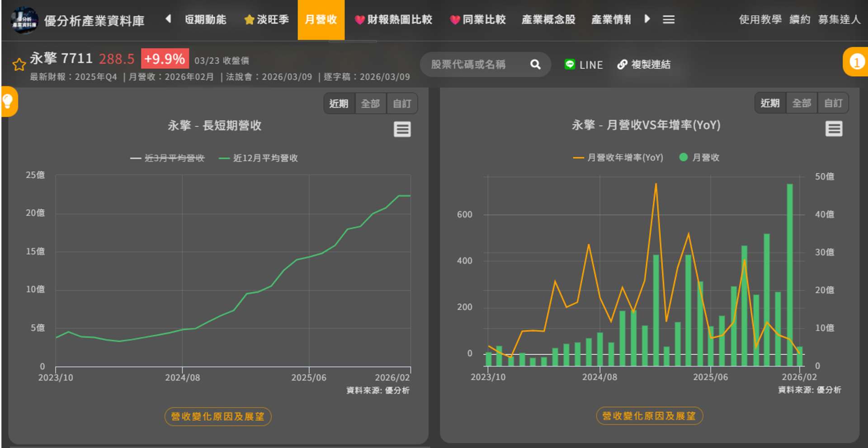
Task: Open the 長短期營收 chart export menu
Action: click(x=402, y=129)
